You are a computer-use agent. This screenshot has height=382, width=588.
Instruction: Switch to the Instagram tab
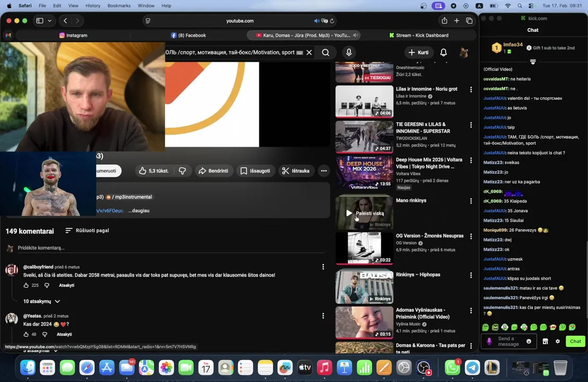click(x=74, y=35)
